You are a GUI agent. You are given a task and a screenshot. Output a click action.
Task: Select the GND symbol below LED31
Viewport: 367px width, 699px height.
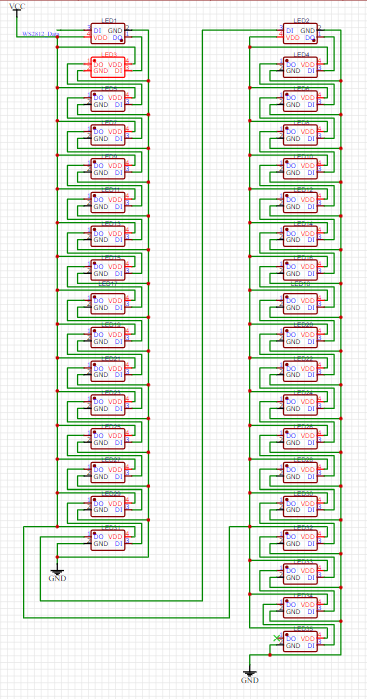pyautogui.click(x=57, y=573)
